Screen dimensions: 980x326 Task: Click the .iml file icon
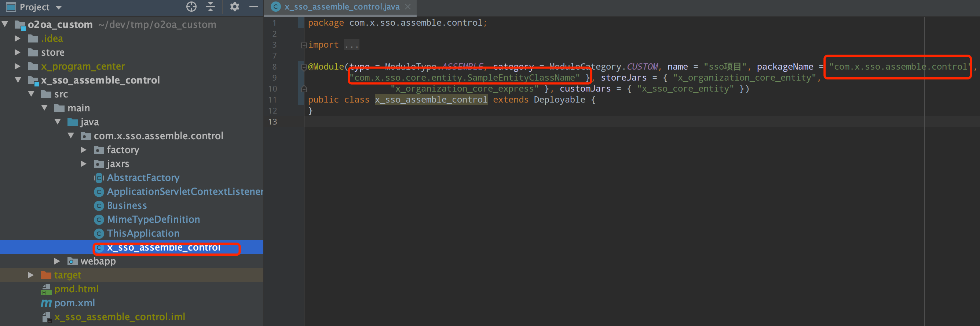coord(46,317)
